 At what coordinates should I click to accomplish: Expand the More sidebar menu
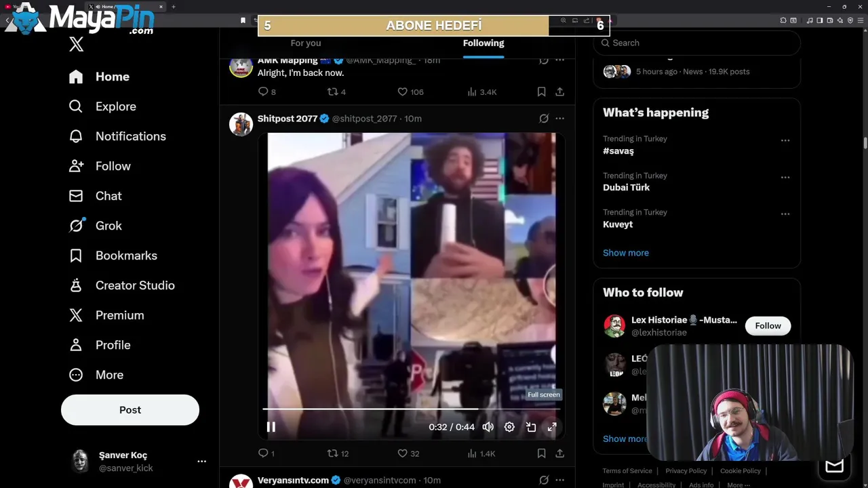(96, 375)
